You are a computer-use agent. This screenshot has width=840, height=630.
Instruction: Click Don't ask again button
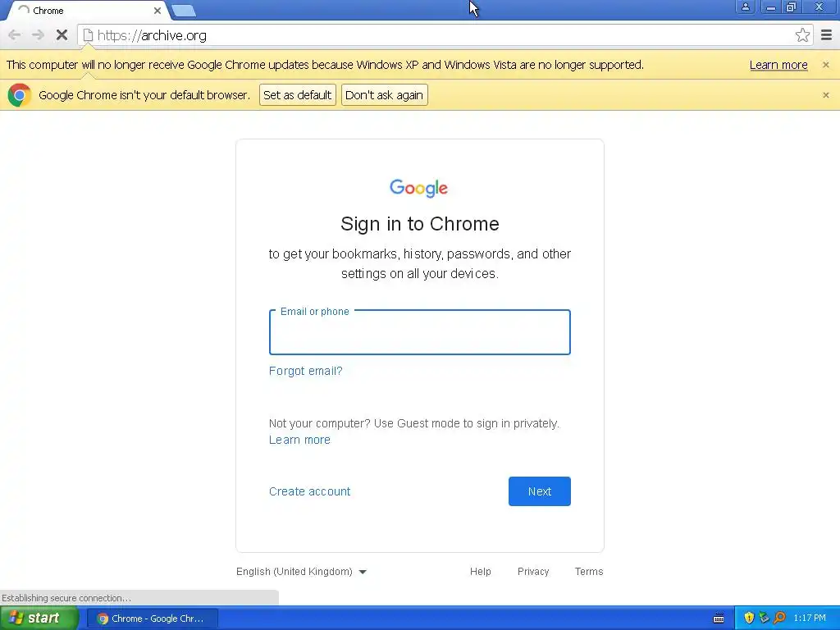pos(384,95)
